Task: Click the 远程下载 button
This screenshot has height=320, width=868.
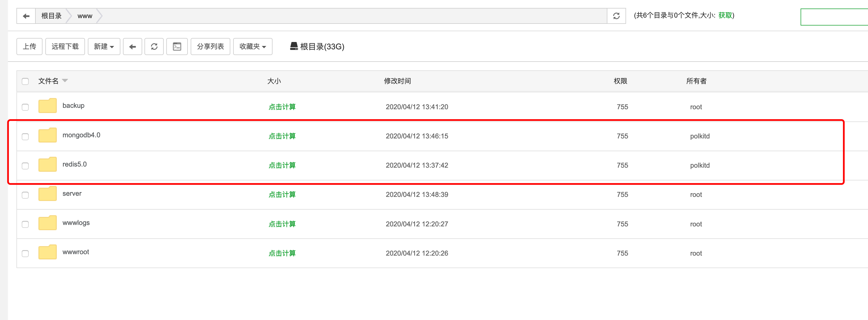Action: (x=65, y=47)
